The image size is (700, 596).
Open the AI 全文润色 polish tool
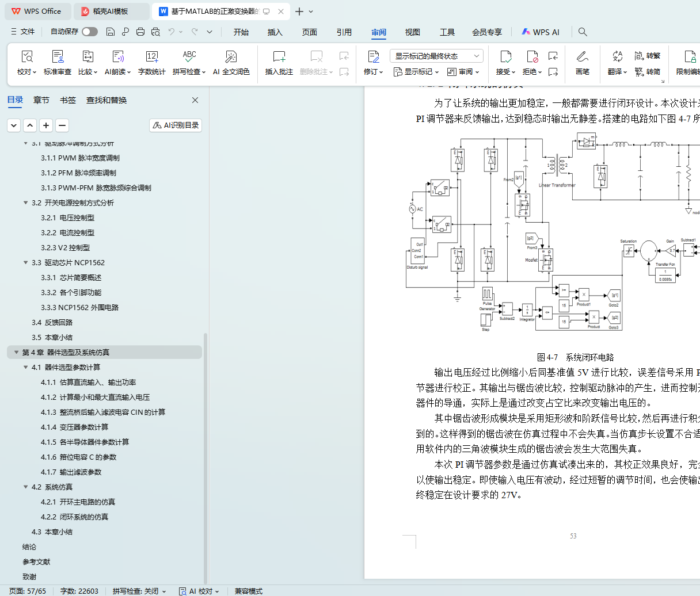tap(231, 57)
